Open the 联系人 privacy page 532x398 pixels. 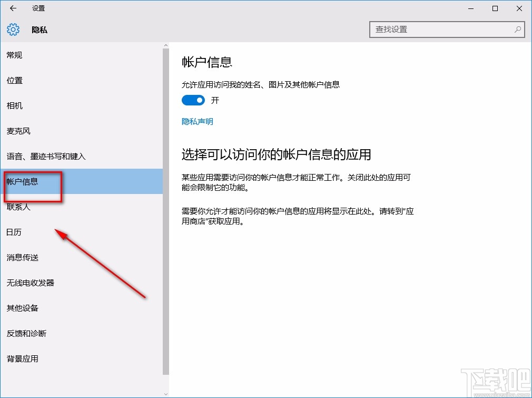[x=18, y=207]
